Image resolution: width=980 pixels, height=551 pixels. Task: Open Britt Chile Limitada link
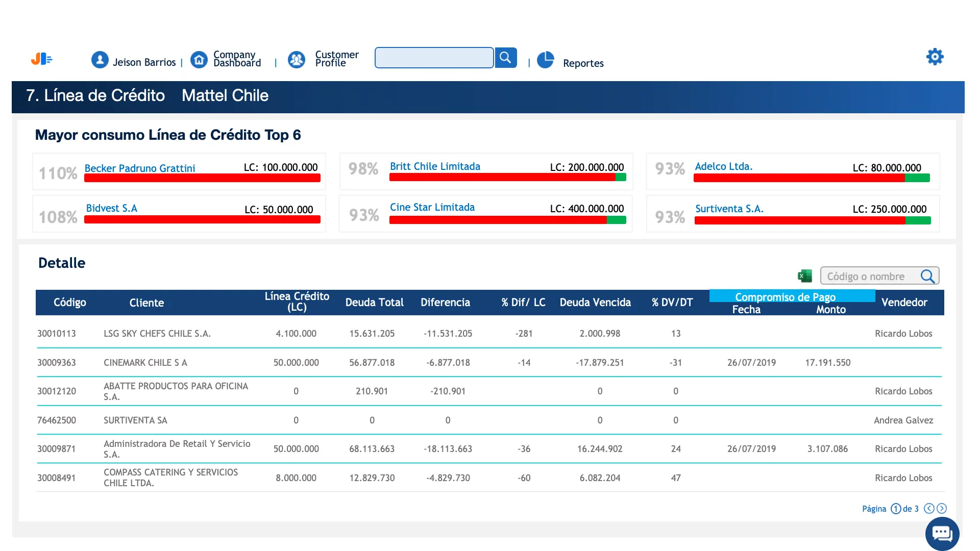click(435, 166)
